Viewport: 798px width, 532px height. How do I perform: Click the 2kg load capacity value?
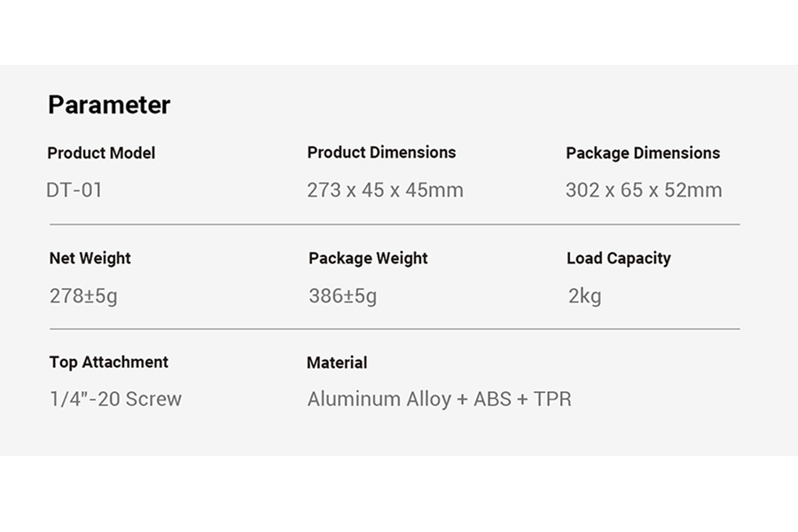585,296
